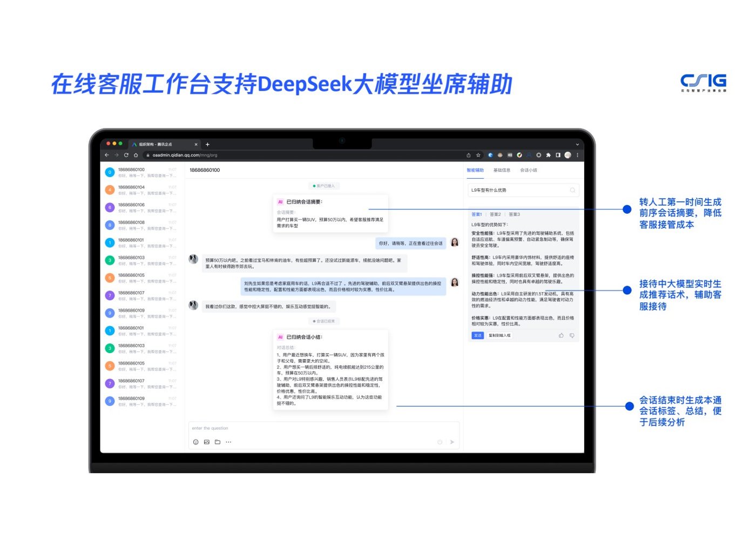The height and width of the screenshot is (534, 756).
Task: Open the emoji picker in message box
Action: [x=195, y=442]
